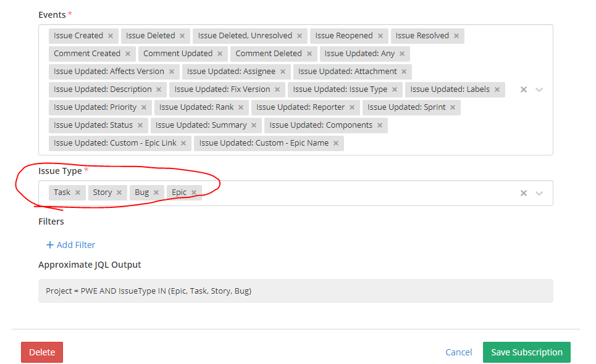Open the Issue Type options list
Viewport: 596px width, 364px height.
tap(539, 192)
